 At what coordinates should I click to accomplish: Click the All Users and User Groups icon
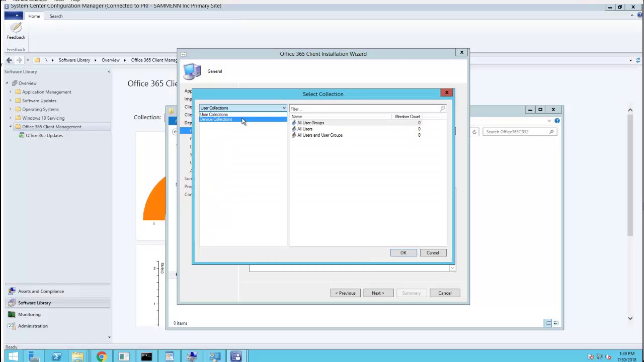[294, 135]
